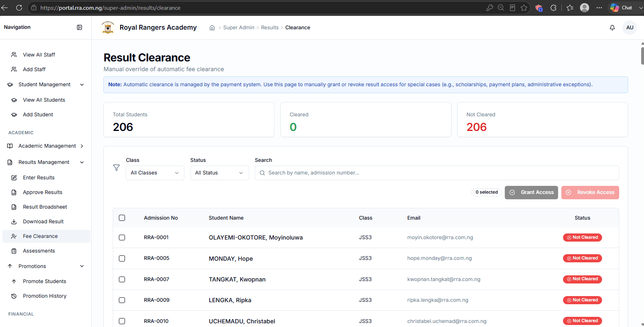Collapse Promotions section chevron
The width and height of the screenshot is (644, 327).
tap(82, 266)
